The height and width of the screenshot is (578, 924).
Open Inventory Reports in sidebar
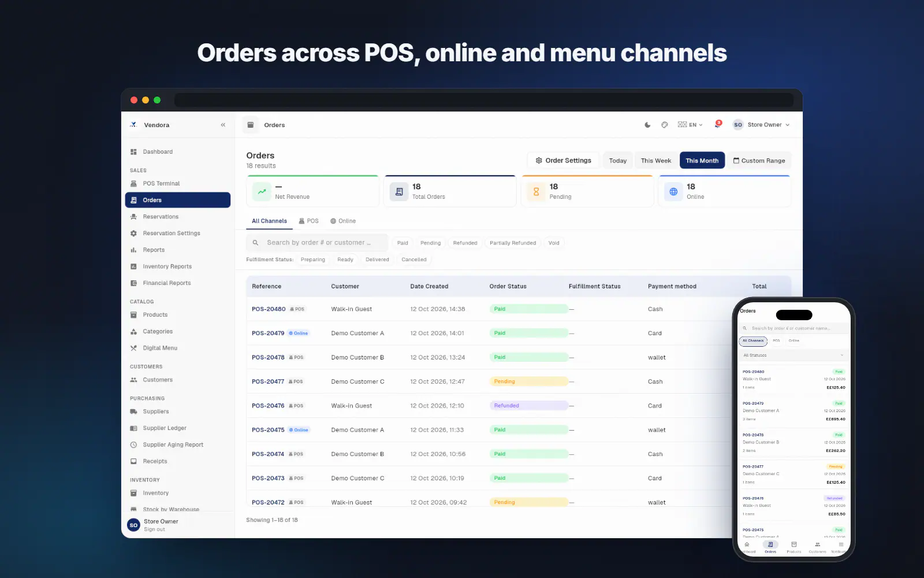tap(178, 266)
